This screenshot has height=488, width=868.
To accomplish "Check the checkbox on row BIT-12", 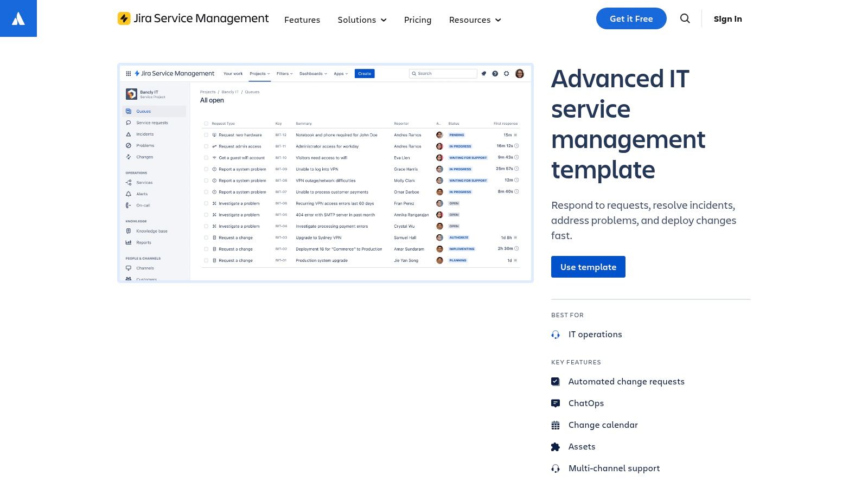I will tap(206, 134).
